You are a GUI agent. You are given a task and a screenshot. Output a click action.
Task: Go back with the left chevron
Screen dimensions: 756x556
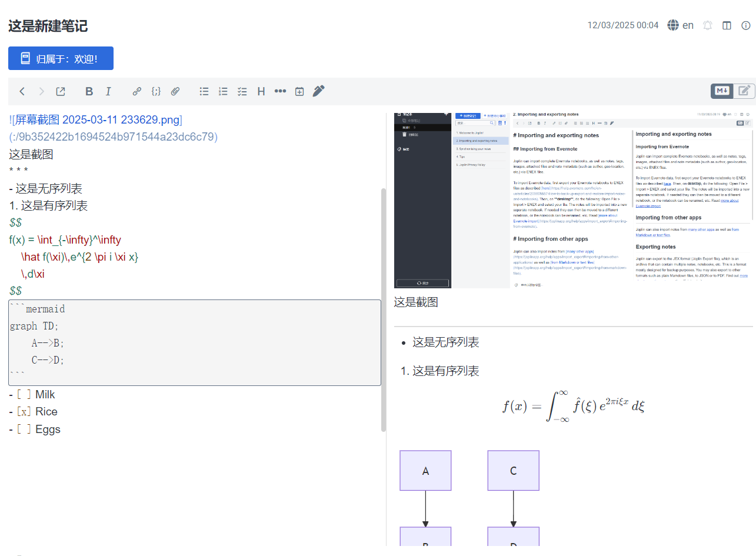(22, 91)
